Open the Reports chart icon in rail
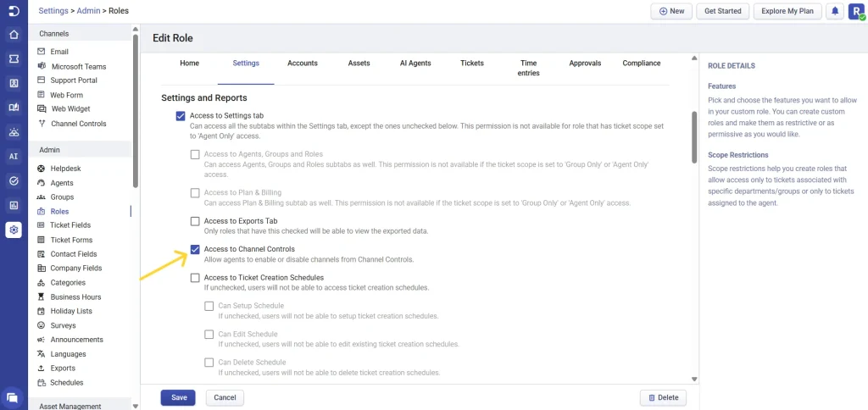The width and height of the screenshot is (868, 410). point(14,205)
